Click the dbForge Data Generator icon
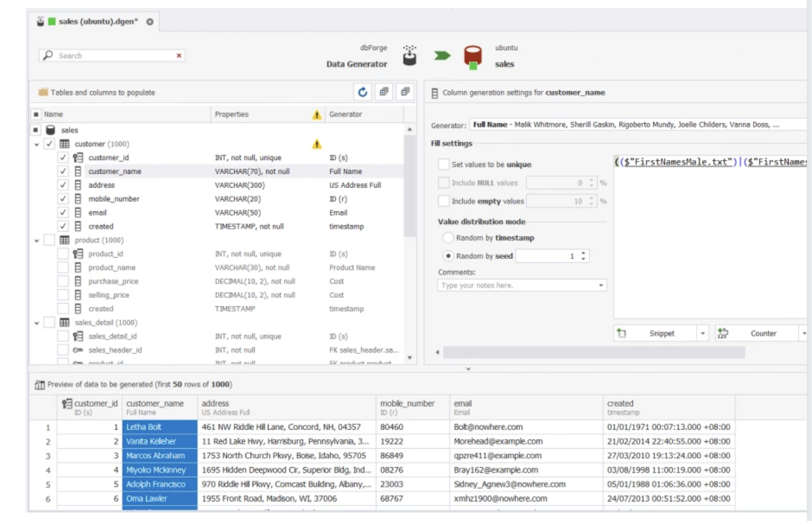The width and height of the screenshot is (812, 521). pos(409,55)
